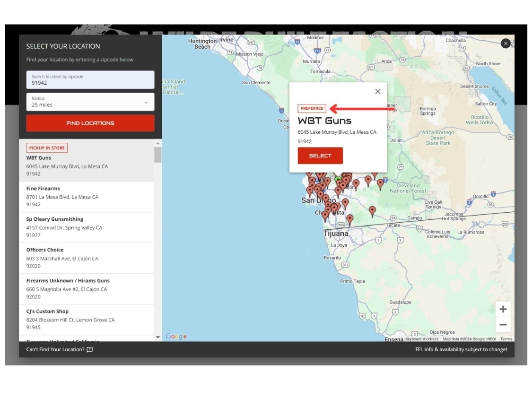
Task: Click the Salton City map label
Action: tap(486, 104)
